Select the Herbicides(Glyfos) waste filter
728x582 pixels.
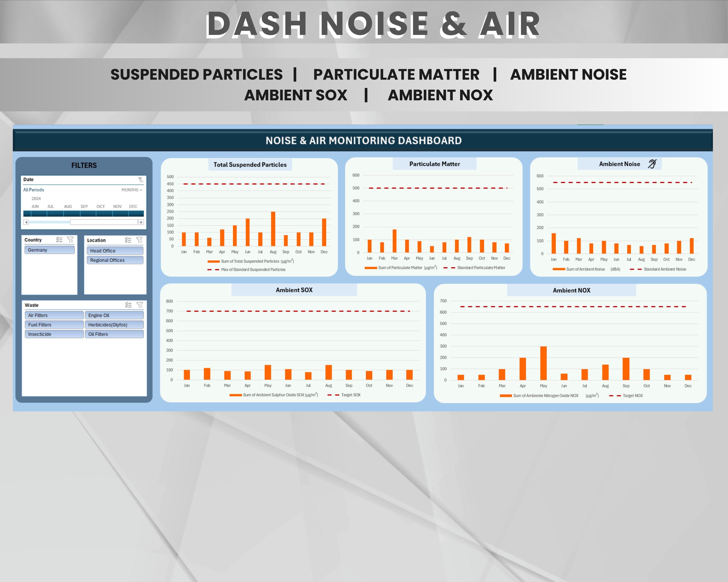(115, 324)
